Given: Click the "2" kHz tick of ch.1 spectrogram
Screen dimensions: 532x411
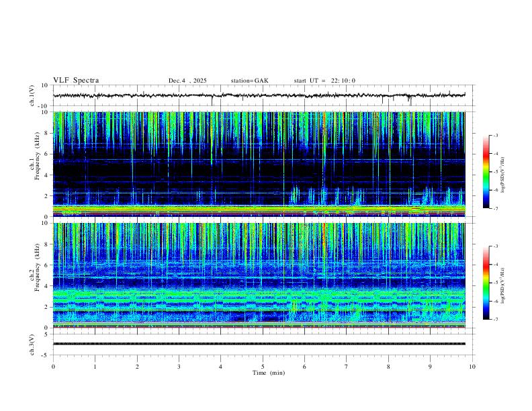Looking at the screenshot, I should point(46,195).
